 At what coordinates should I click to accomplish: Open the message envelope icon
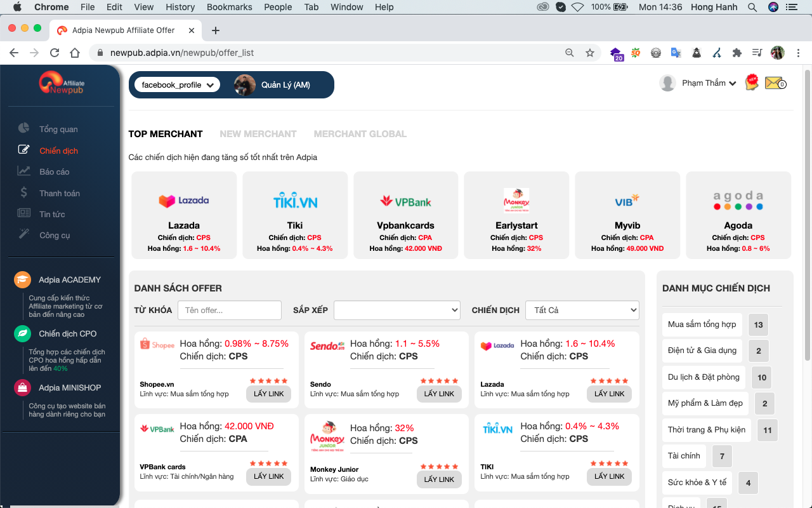pyautogui.click(x=775, y=83)
